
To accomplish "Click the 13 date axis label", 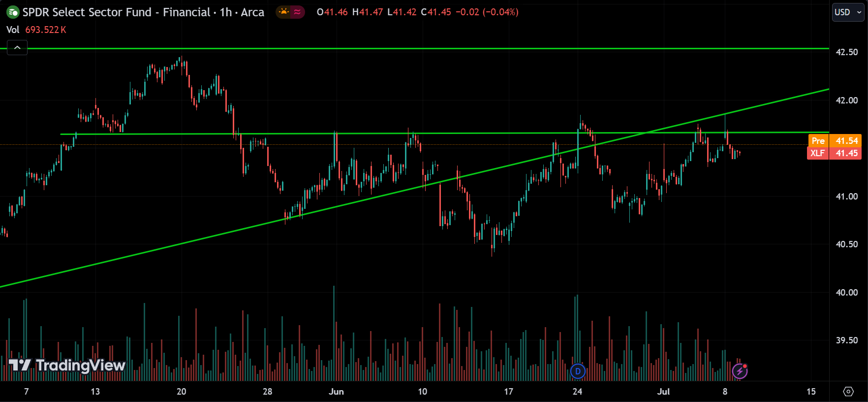I will [x=95, y=392].
